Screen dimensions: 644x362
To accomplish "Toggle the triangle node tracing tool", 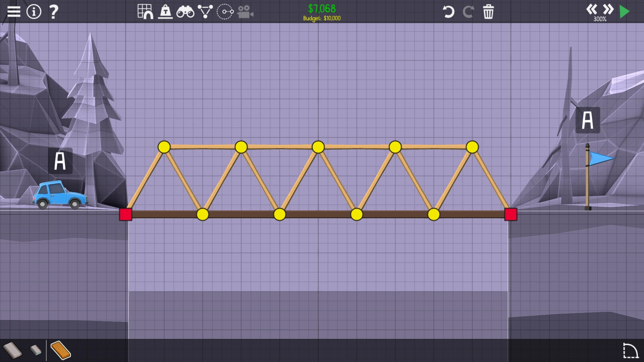I will point(205,12).
